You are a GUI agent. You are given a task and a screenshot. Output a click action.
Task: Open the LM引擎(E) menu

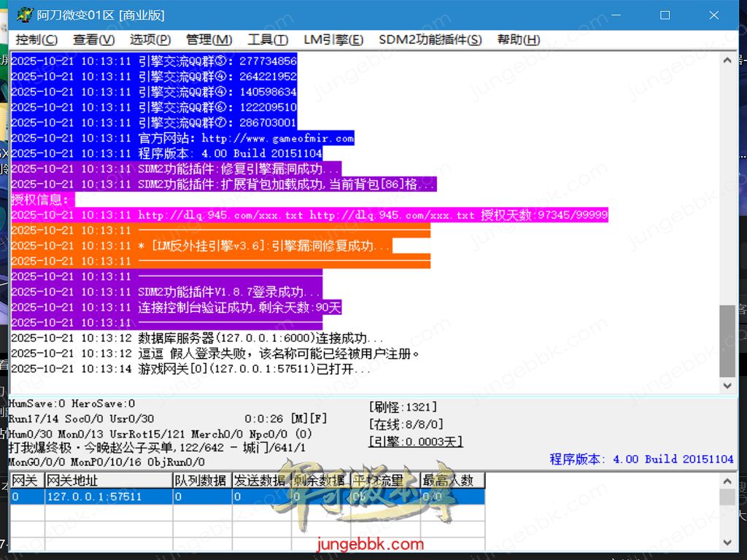pos(333,39)
